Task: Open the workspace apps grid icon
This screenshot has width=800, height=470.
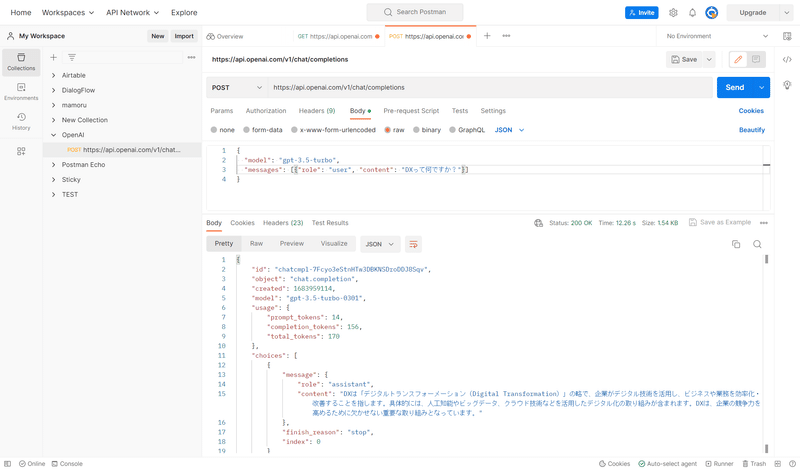Action: (x=21, y=151)
